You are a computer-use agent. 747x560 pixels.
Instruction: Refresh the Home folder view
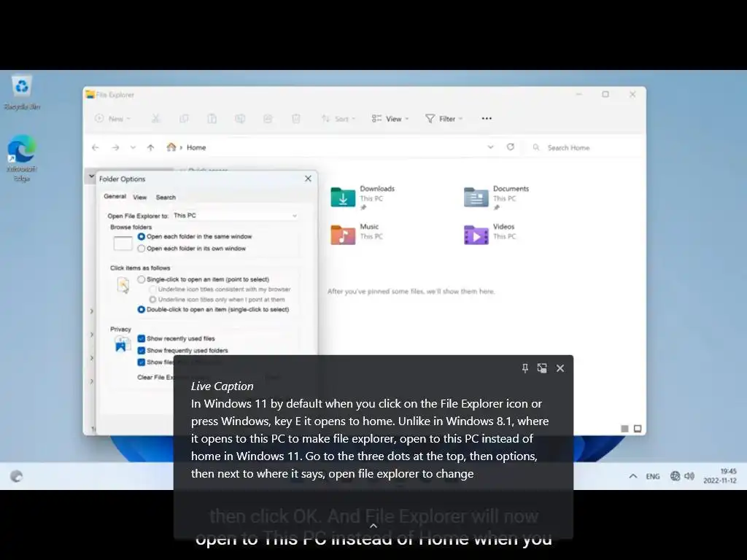pyautogui.click(x=510, y=147)
